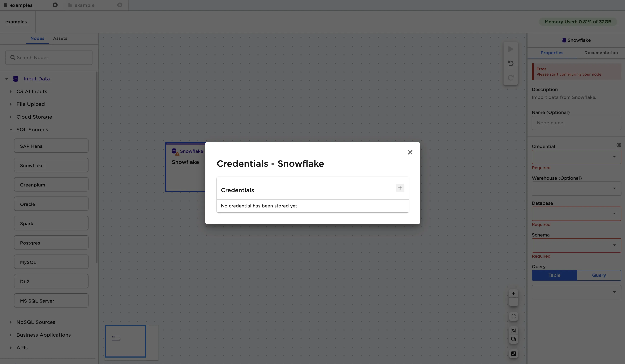Zoom in using the plus icon
The height and width of the screenshot is (364, 625).
(x=513, y=293)
